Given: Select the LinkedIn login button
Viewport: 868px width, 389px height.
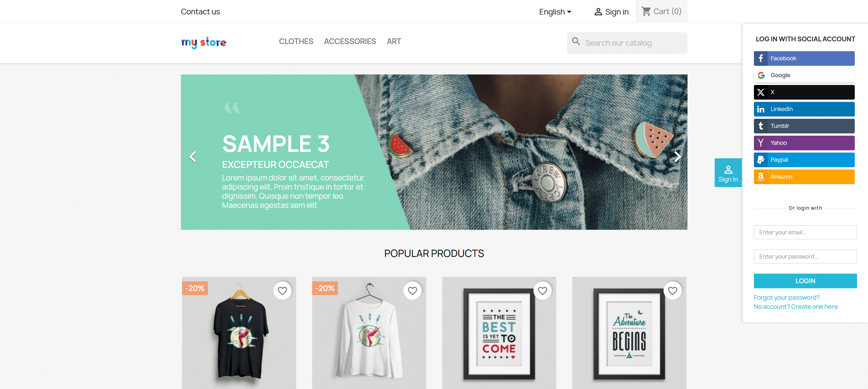Looking at the screenshot, I should coord(804,109).
